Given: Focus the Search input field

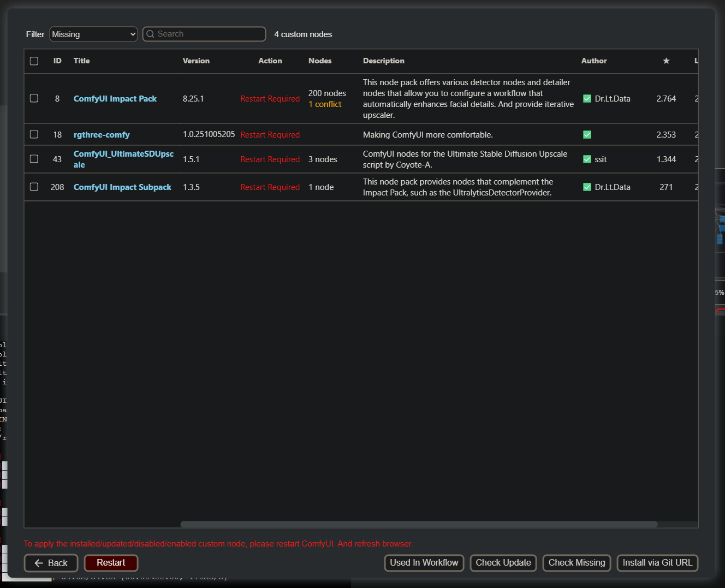Looking at the screenshot, I should [x=209, y=34].
